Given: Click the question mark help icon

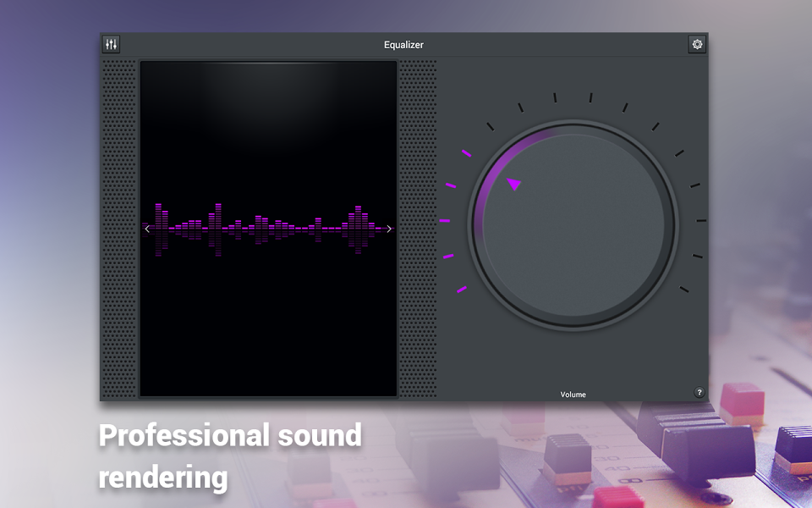Looking at the screenshot, I should 700,393.
